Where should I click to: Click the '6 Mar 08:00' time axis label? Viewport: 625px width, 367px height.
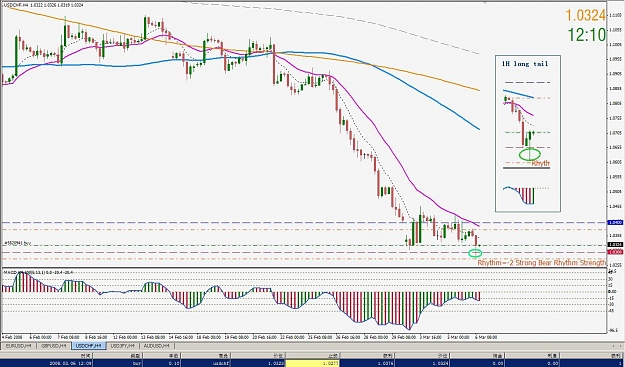pos(486,337)
